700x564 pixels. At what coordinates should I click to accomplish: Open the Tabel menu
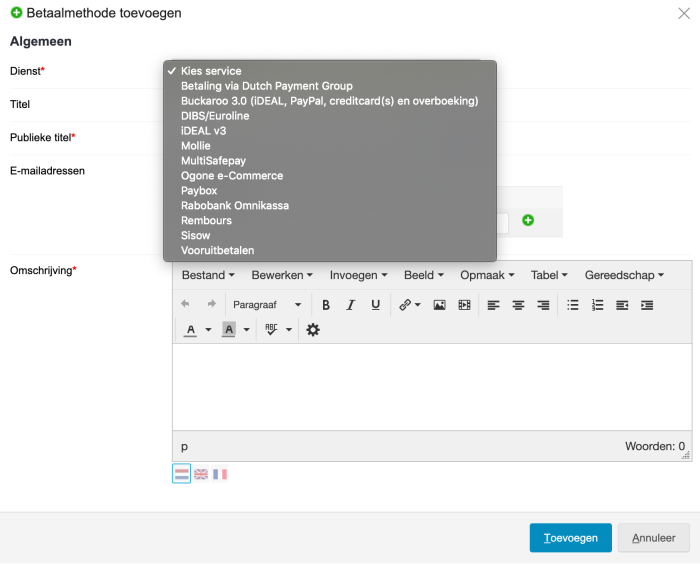click(x=549, y=275)
